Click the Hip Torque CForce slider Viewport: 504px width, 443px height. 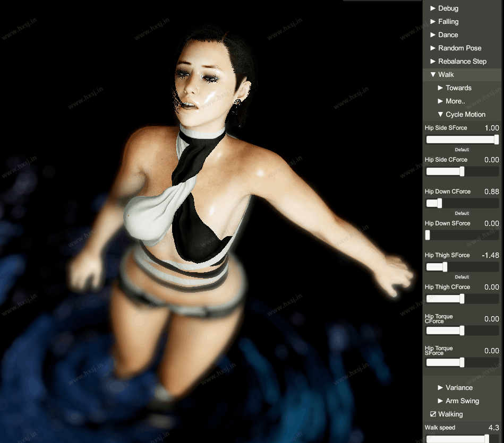462,331
